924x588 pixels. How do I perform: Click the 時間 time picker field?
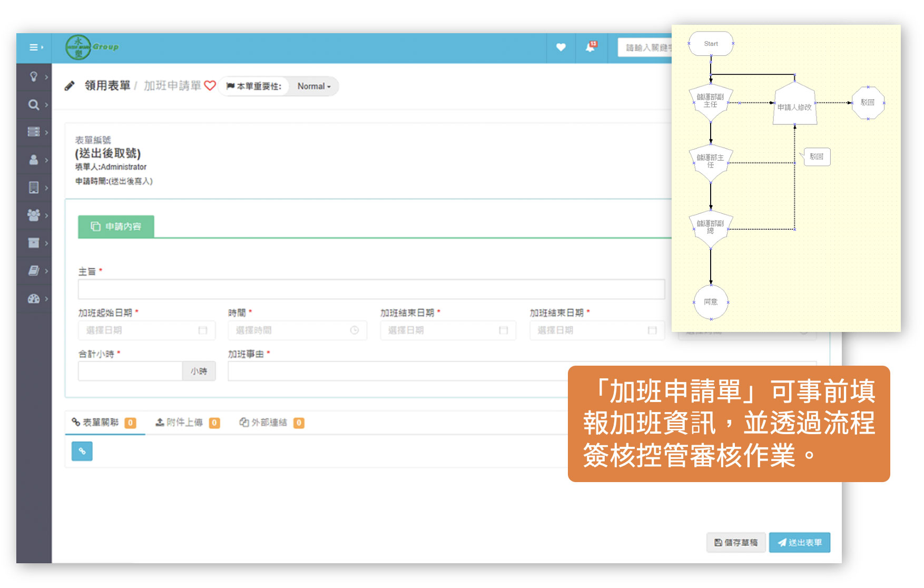point(298,330)
